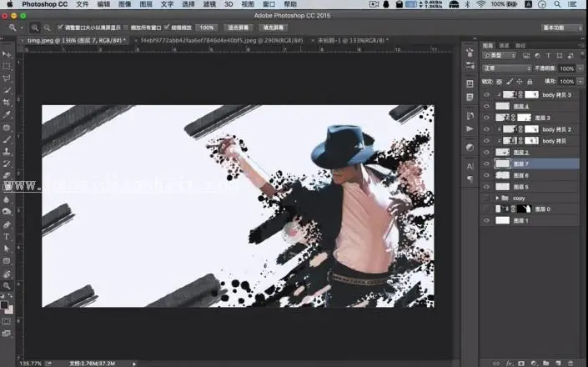Open the Actions panel play icon
588x367 pixels.
tap(470, 128)
